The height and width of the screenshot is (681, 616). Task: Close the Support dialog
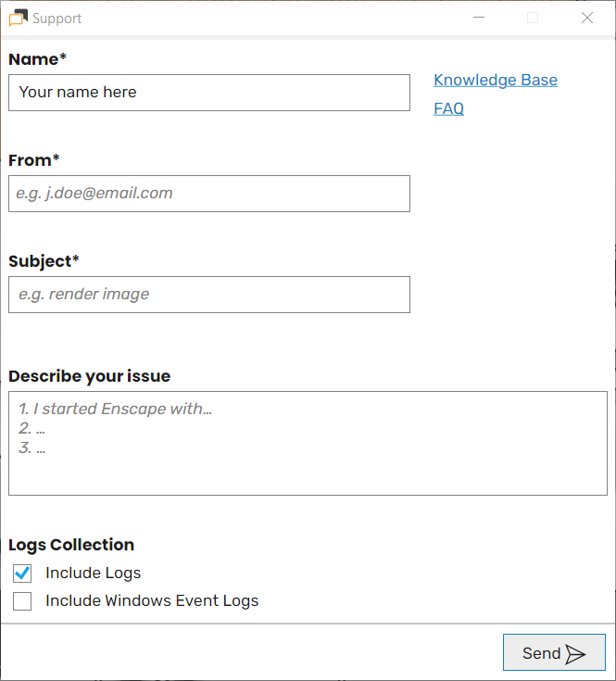(587, 18)
